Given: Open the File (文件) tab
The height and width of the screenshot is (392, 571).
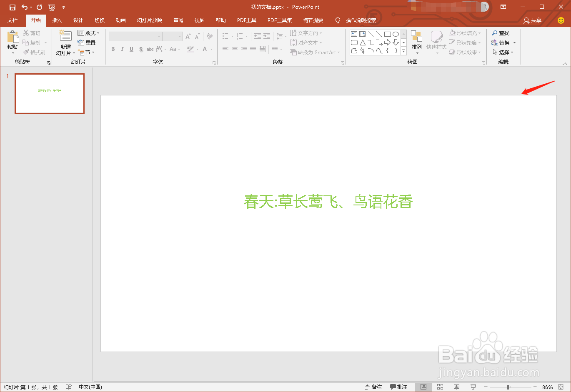Looking at the screenshot, I should (x=13, y=20).
